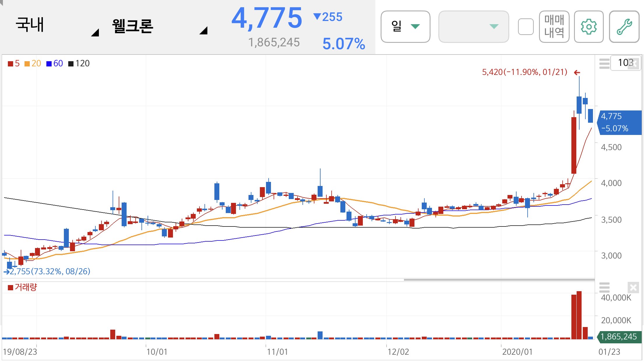Click the 19/08/23 date label

click(x=20, y=352)
